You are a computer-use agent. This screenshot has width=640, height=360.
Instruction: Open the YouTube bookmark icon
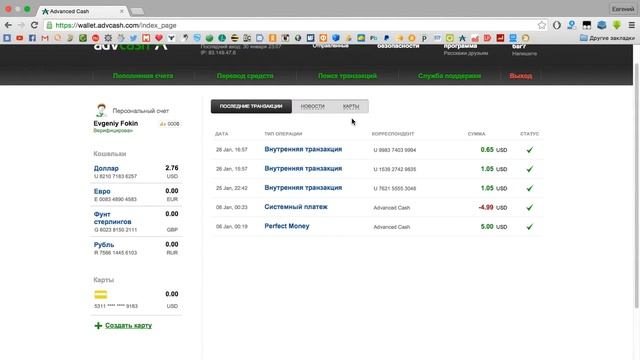[20, 38]
